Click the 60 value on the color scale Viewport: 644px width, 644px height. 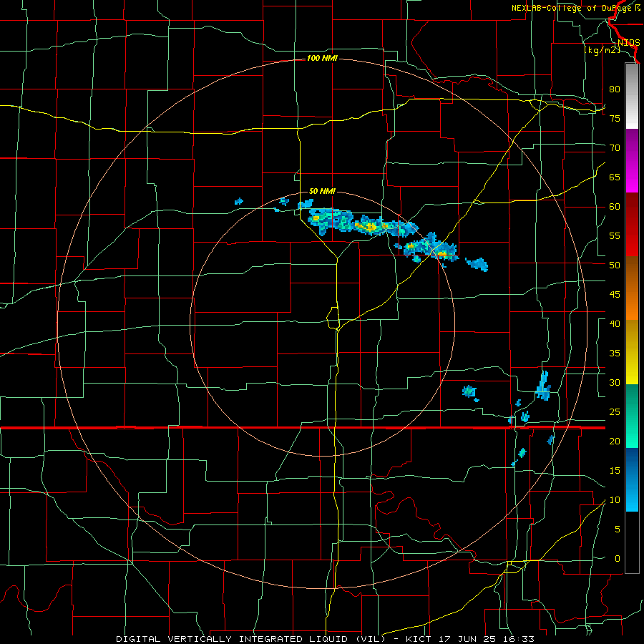(615, 207)
